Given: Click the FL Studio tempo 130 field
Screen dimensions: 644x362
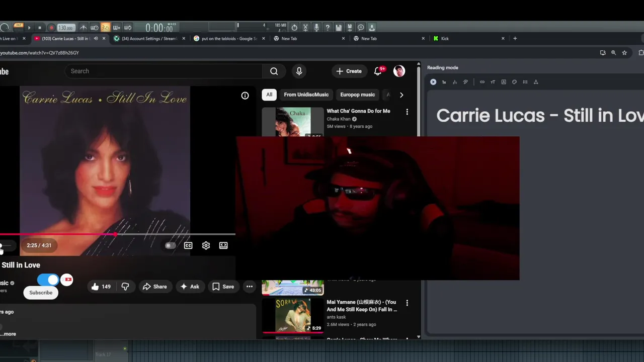Looking at the screenshot, I should tap(66, 28).
